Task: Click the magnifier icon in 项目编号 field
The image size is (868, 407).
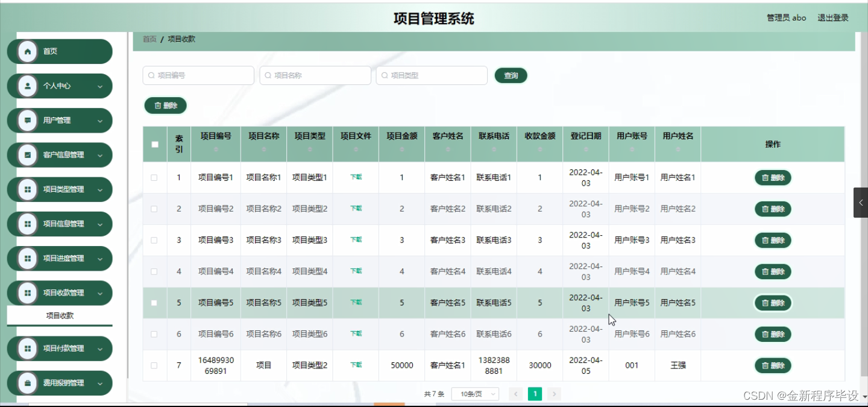Action: pos(151,75)
